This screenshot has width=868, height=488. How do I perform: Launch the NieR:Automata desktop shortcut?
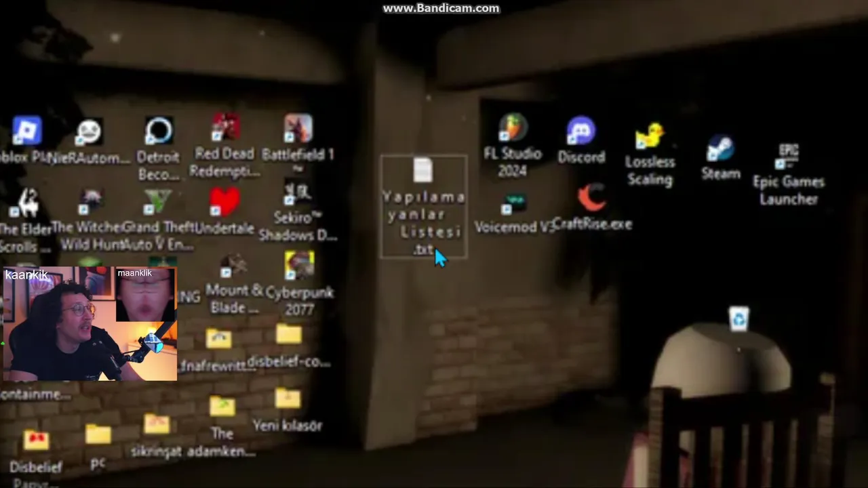click(x=89, y=133)
